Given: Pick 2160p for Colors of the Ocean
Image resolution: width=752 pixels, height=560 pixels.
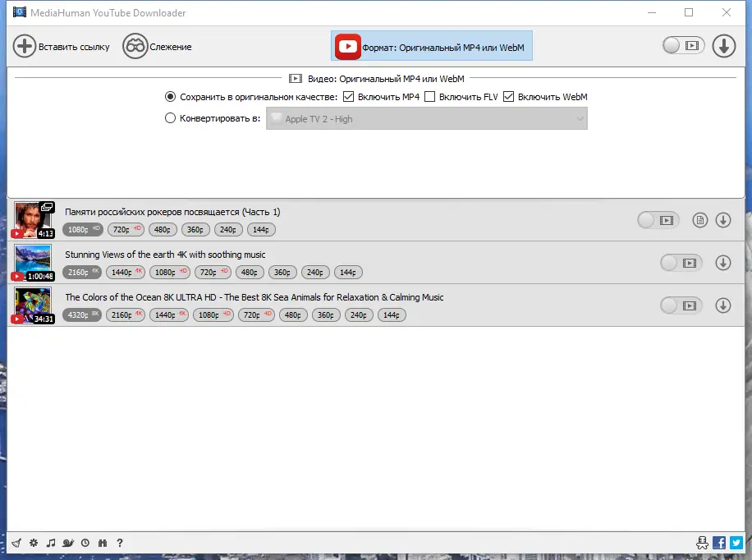Looking at the screenshot, I should [125, 315].
